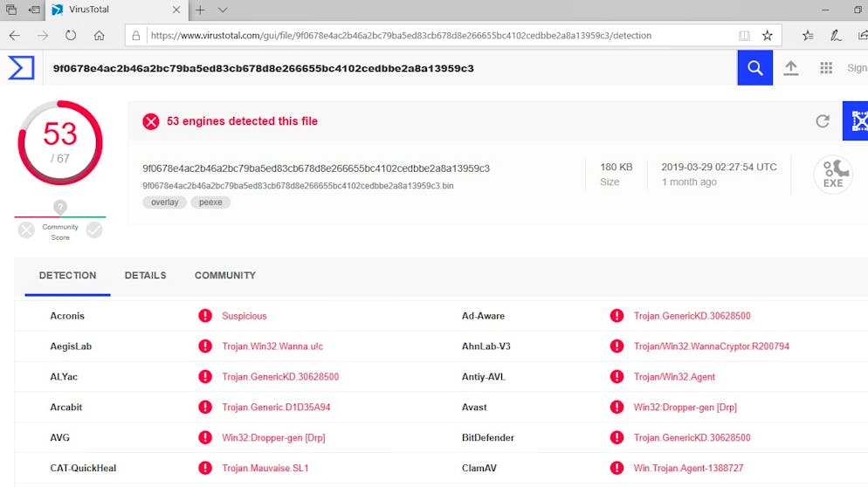Click the 2019-03-29 02:27:54 UTC timestamp

(x=719, y=167)
